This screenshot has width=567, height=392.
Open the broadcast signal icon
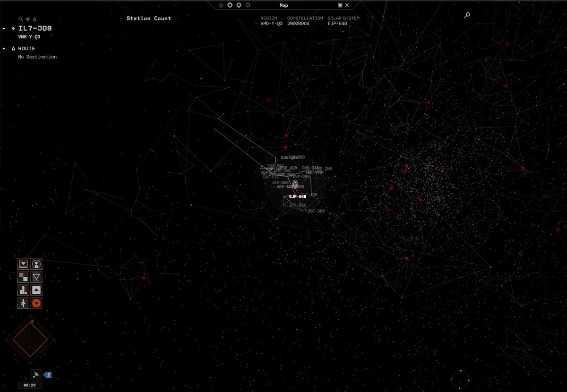click(x=36, y=375)
